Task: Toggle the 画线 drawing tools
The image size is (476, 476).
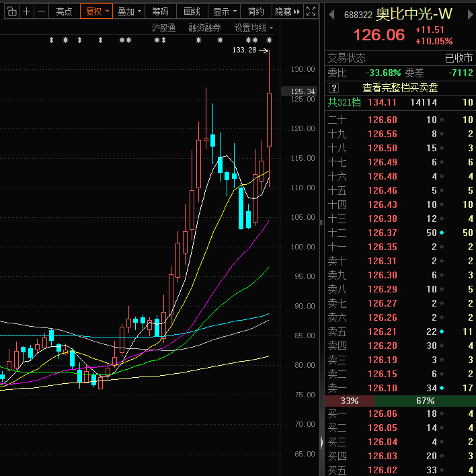Action: pyautogui.click(x=192, y=11)
